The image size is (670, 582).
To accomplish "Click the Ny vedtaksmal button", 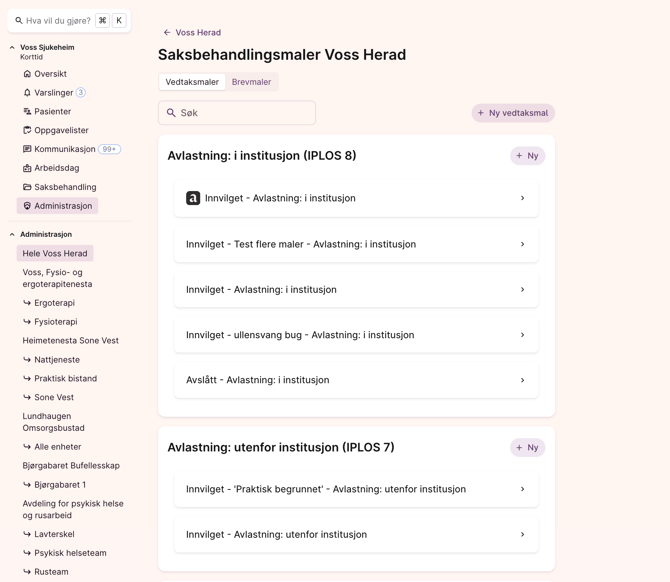I will coord(512,113).
